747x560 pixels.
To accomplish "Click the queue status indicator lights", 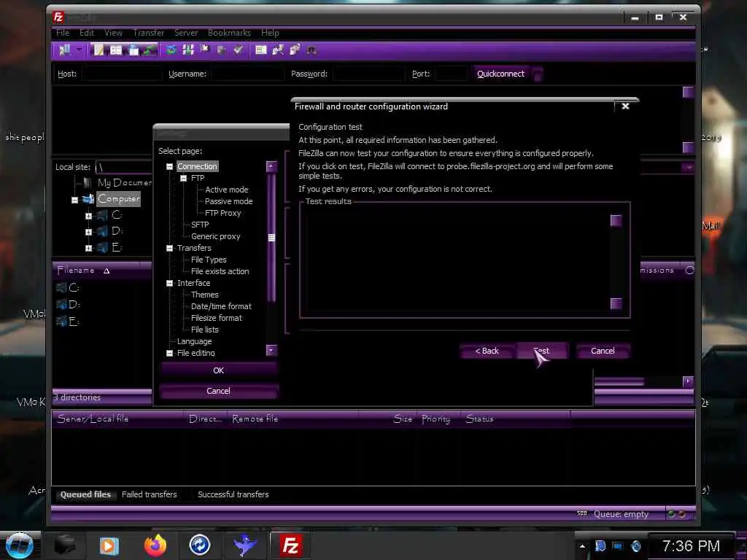I will 678,514.
